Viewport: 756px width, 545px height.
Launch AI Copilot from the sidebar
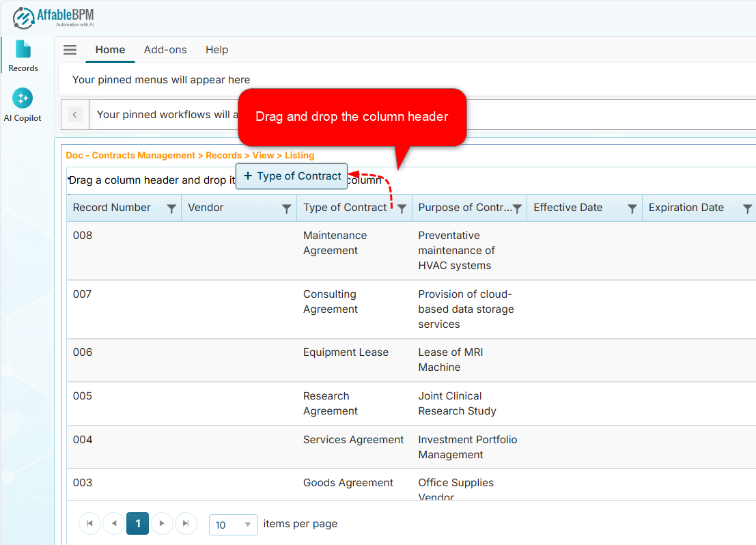click(x=23, y=102)
